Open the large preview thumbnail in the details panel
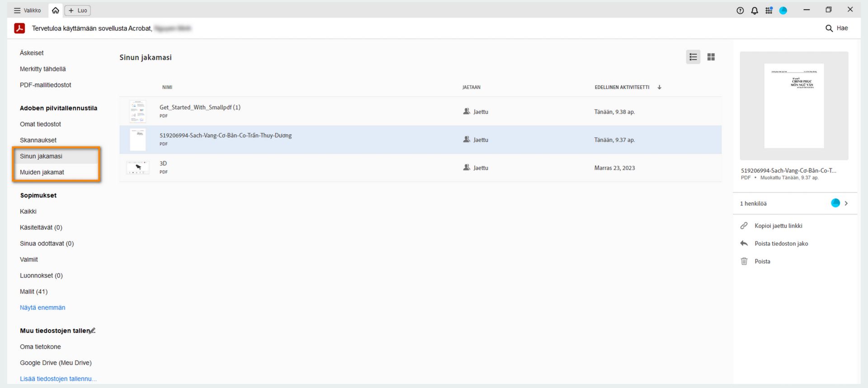The width and height of the screenshot is (868, 388). click(x=794, y=106)
